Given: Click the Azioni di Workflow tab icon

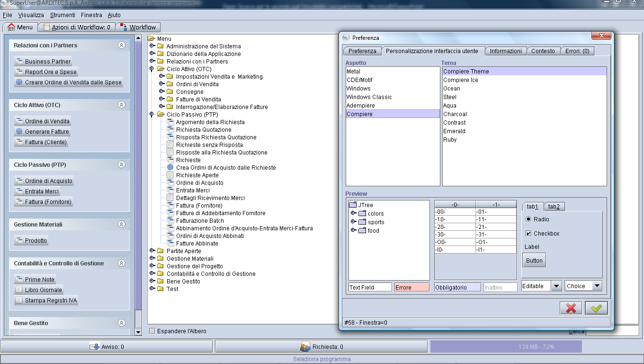Looking at the screenshot, I should (x=46, y=27).
